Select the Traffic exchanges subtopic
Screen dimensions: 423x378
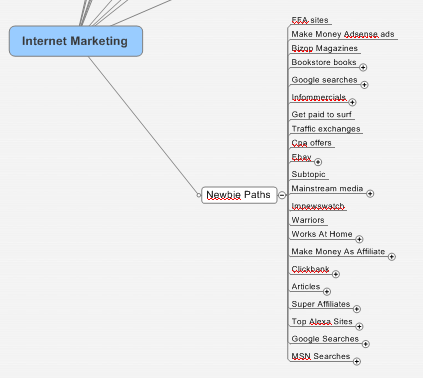pos(326,129)
